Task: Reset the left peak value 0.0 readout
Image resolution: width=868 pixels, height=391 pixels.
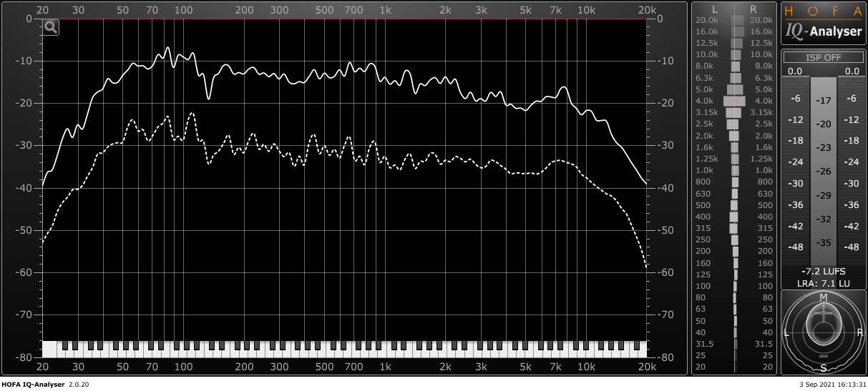Action: pos(794,71)
